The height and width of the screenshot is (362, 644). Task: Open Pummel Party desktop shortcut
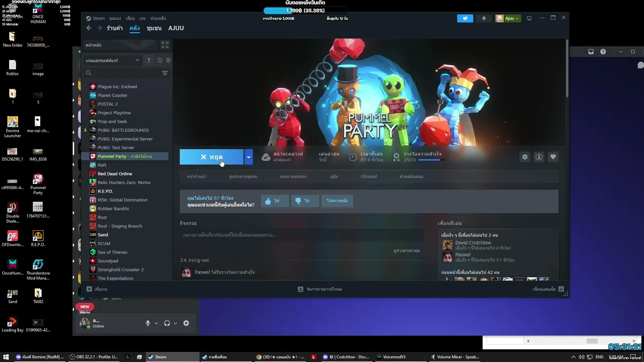click(x=38, y=185)
